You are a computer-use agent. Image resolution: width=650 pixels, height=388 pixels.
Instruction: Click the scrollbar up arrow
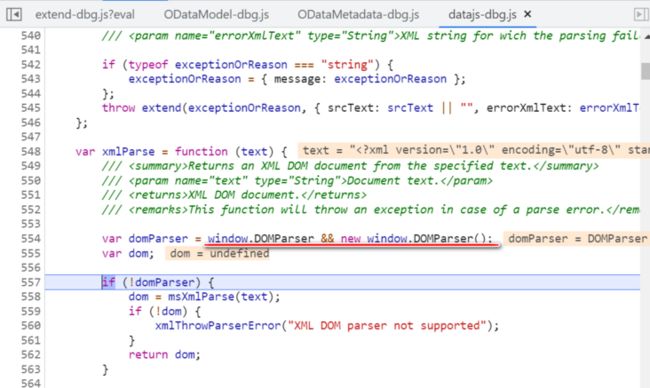[x=646, y=36]
